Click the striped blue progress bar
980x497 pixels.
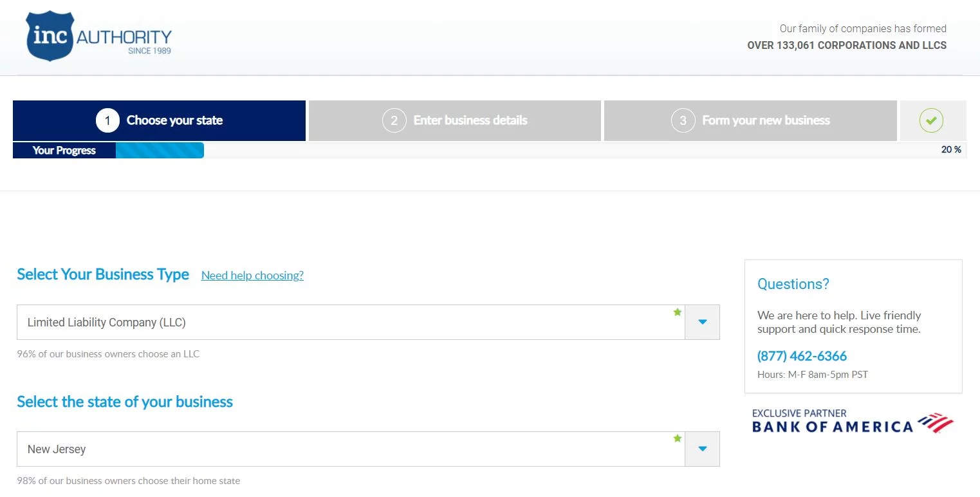[x=160, y=150]
